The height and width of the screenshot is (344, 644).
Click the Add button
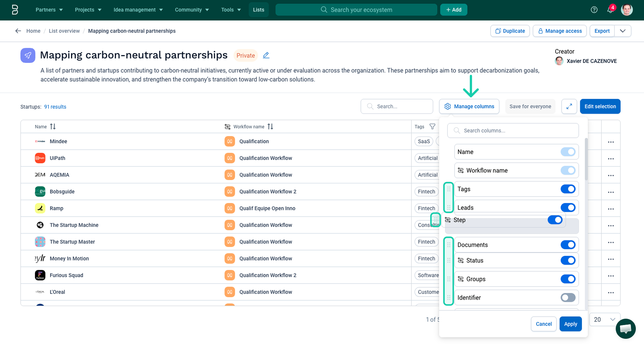tap(454, 10)
